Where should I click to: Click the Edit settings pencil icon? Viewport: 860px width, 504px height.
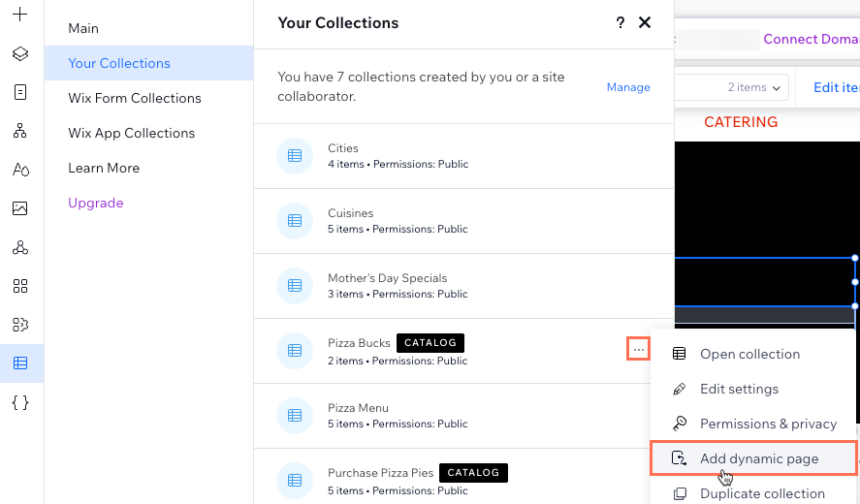(679, 389)
